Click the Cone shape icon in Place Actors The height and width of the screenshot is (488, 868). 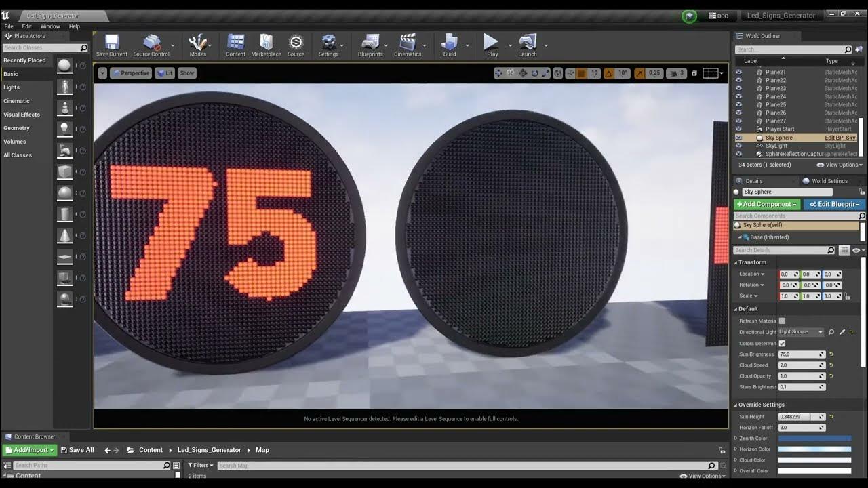[x=64, y=236]
